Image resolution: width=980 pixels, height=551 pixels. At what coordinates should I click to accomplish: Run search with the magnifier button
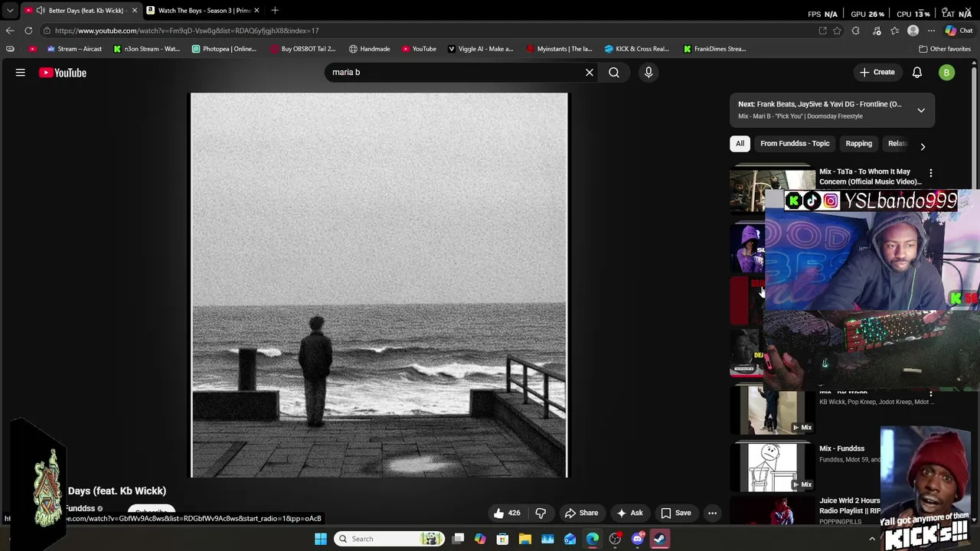point(614,73)
